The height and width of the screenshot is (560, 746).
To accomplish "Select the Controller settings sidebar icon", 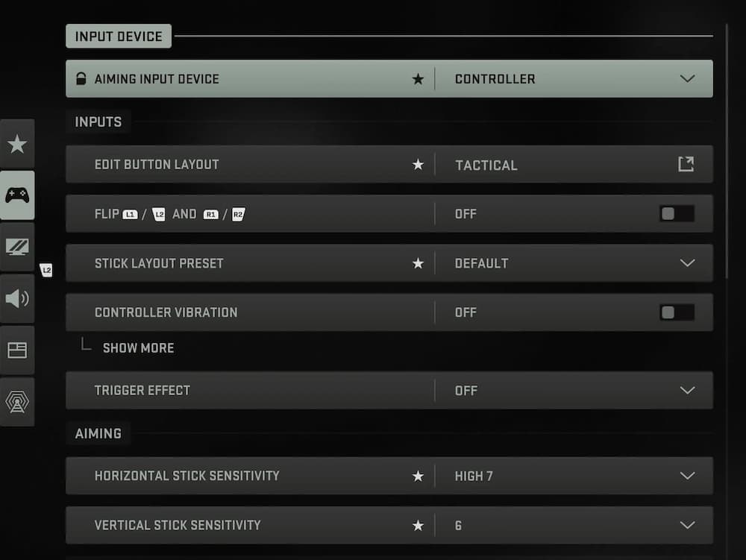I will (x=17, y=195).
